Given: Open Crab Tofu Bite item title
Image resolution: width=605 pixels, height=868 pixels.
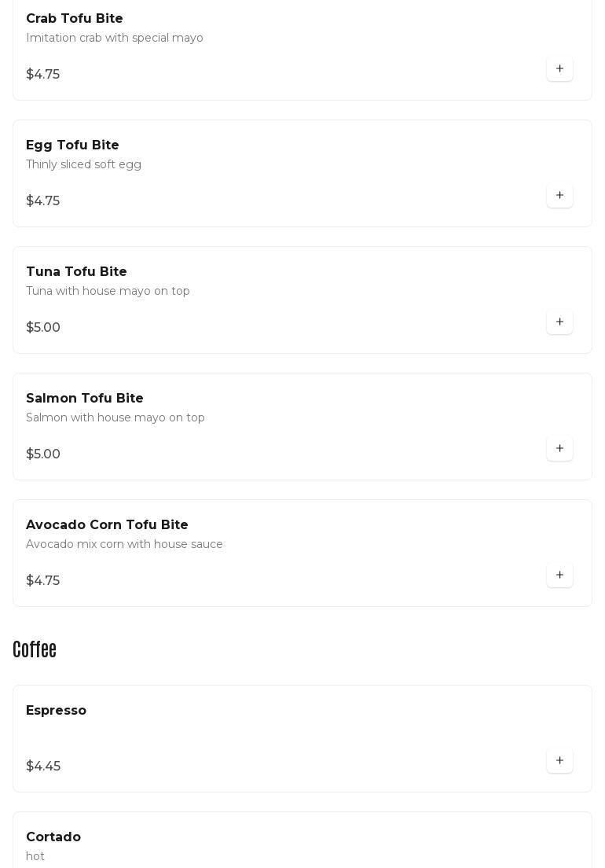Looking at the screenshot, I should [75, 19].
